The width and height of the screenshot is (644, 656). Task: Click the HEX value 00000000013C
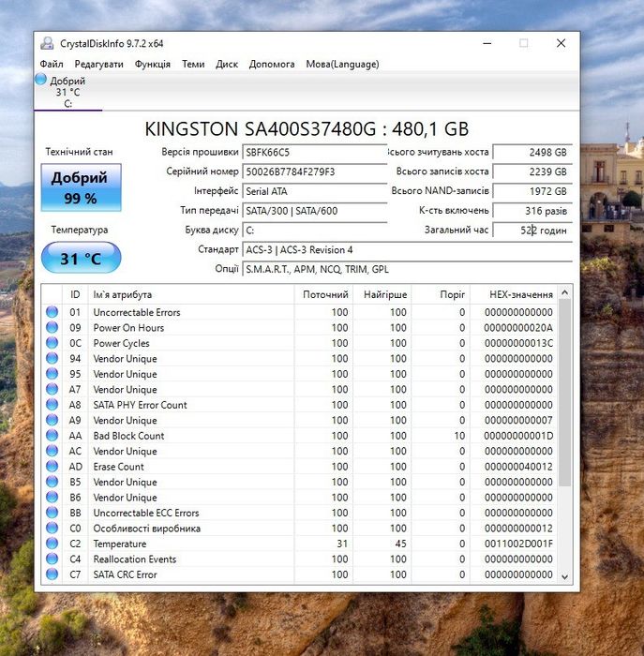pos(518,343)
